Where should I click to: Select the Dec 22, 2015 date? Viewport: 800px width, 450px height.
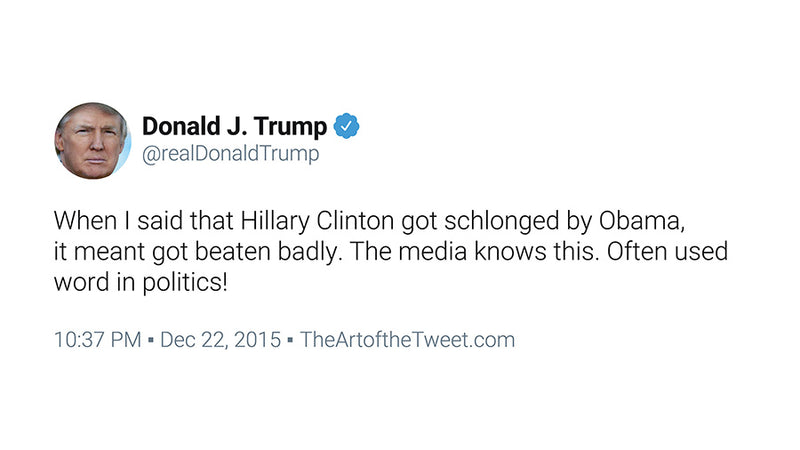click(217, 339)
